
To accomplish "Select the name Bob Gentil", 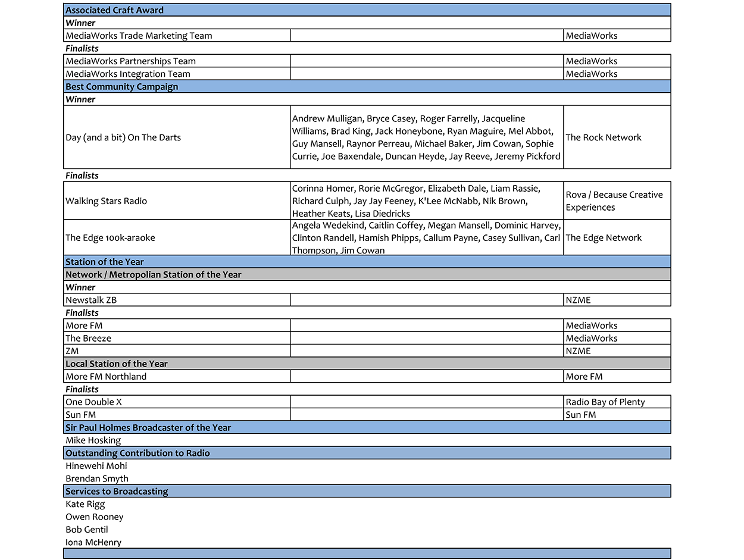I will click(x=87, y=530).
